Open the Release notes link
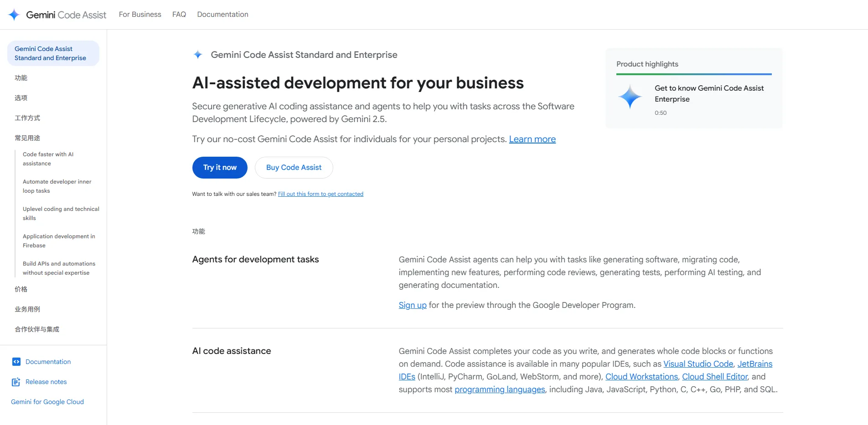 (x=46, y=382)
